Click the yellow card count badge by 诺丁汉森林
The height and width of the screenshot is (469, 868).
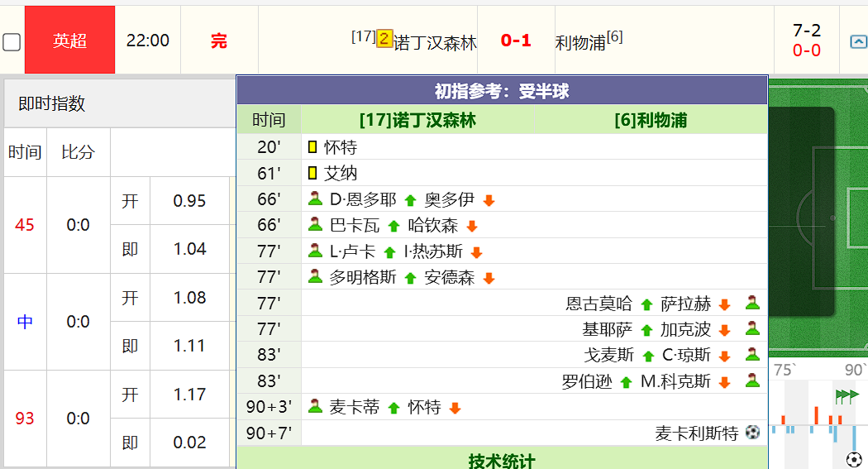384,39
